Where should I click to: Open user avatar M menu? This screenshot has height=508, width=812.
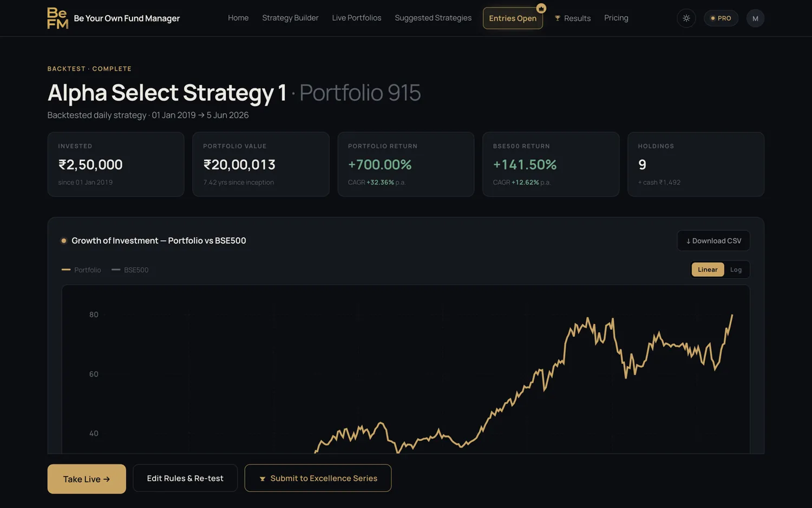[x=755, y=18]
